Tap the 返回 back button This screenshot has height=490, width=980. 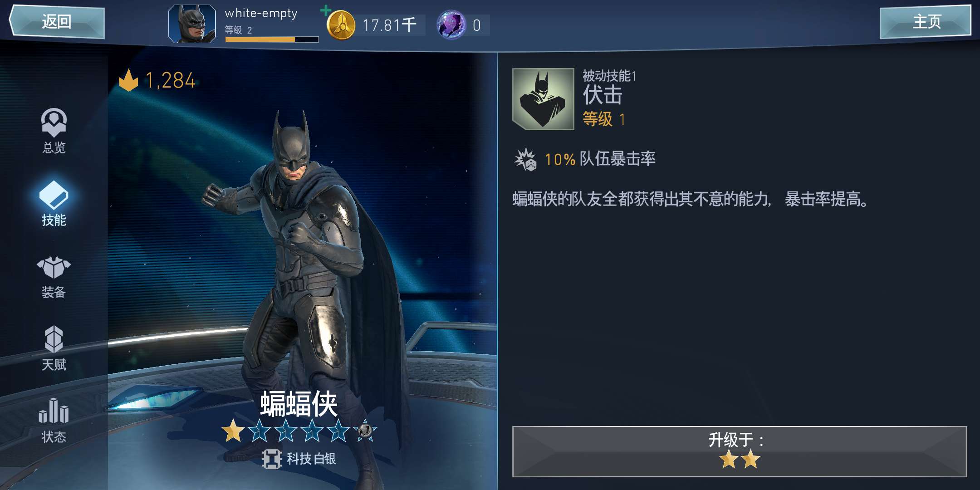tap(57, 21)
